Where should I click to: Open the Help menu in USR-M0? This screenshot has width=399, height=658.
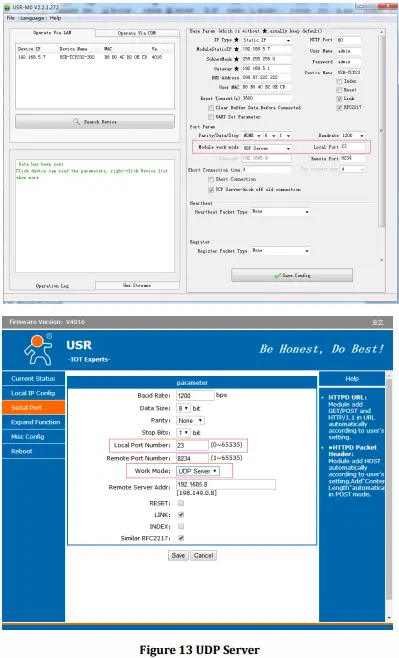point(55,18)
